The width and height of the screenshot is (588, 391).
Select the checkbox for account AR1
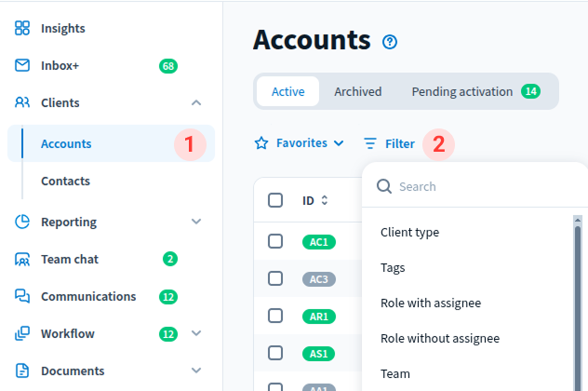[x=275, y=316]
